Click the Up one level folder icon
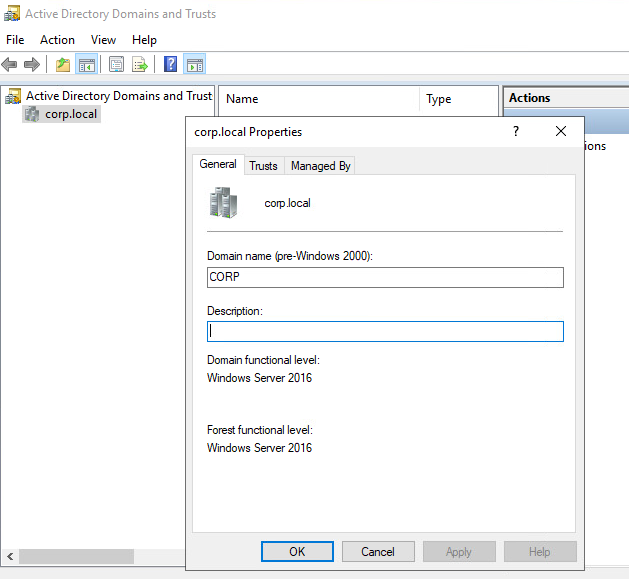 63,65
